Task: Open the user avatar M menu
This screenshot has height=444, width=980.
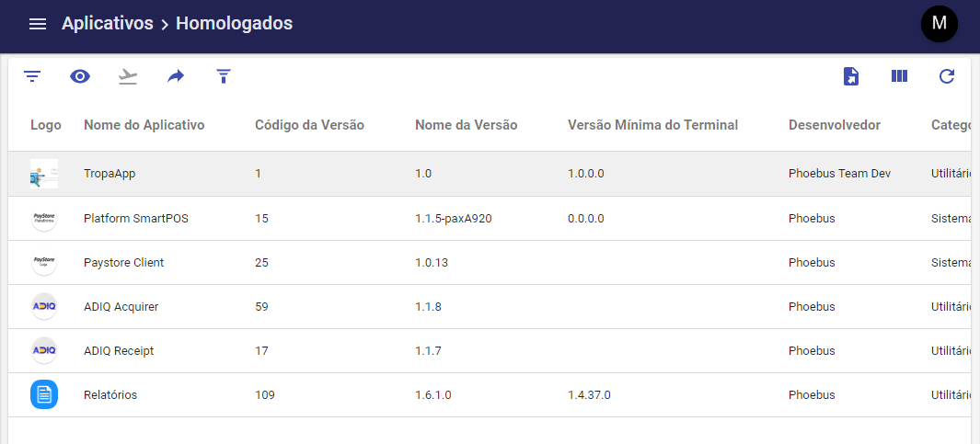Action: tap(939, 24)
